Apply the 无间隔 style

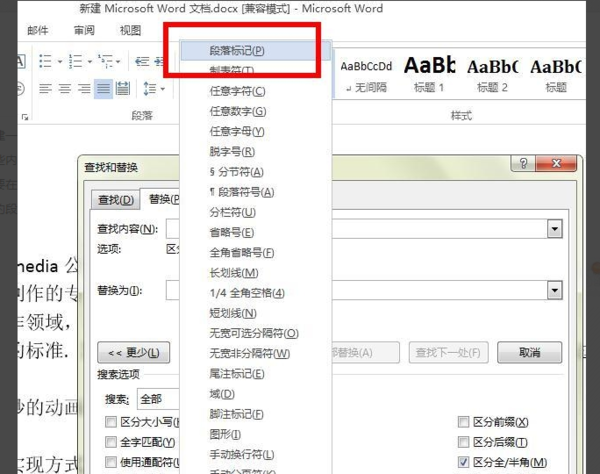tap(366, 76)
